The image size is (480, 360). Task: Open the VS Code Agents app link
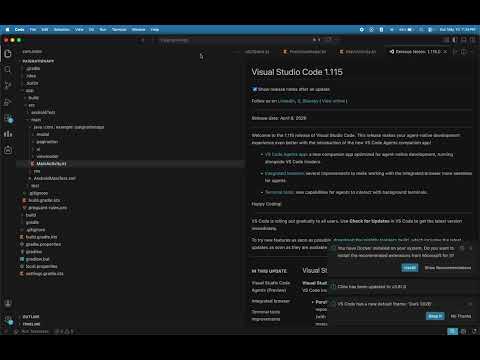tap(286, 154)
